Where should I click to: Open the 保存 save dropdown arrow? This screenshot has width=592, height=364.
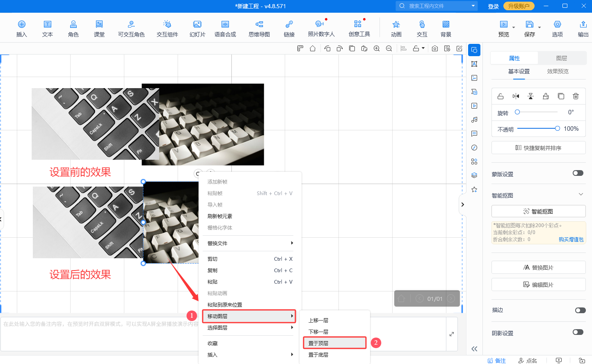click(x=539, y=27)
